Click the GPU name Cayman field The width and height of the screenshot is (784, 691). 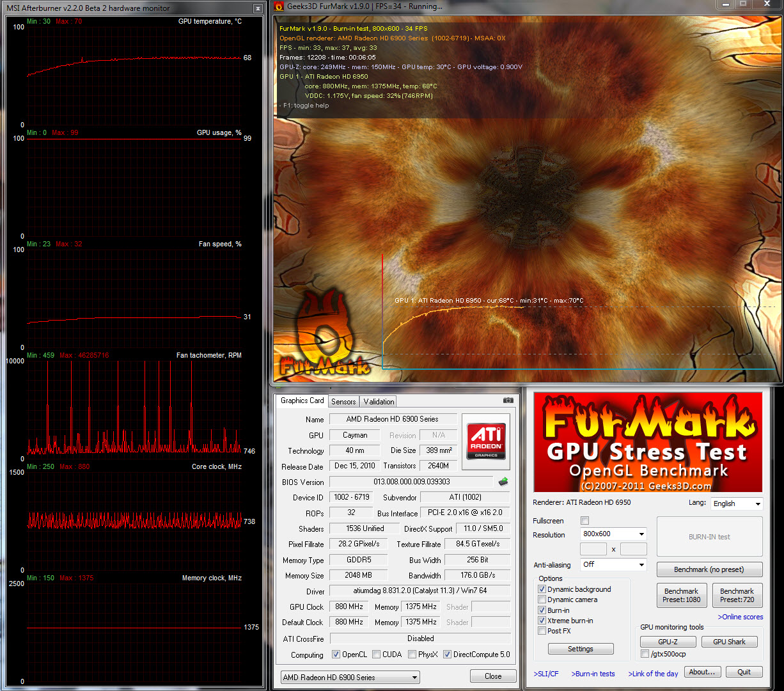tap(355, 435)
